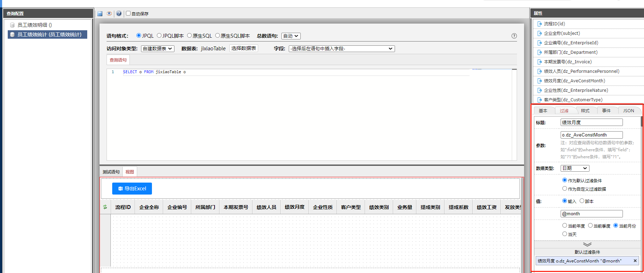This screenshot has width=644, height=273.
Task: Switch to the 视图 tab
Action: [130, 172]
